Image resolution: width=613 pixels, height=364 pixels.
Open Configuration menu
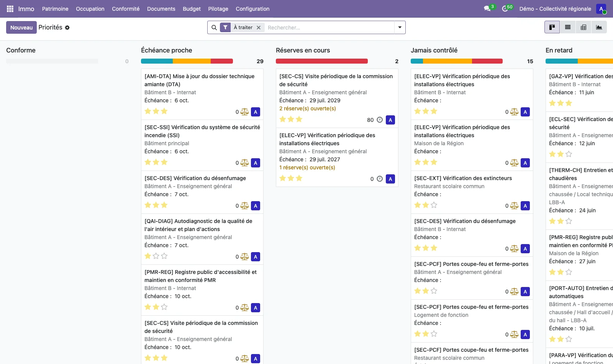pyautogui.click(x=252, y=9)
